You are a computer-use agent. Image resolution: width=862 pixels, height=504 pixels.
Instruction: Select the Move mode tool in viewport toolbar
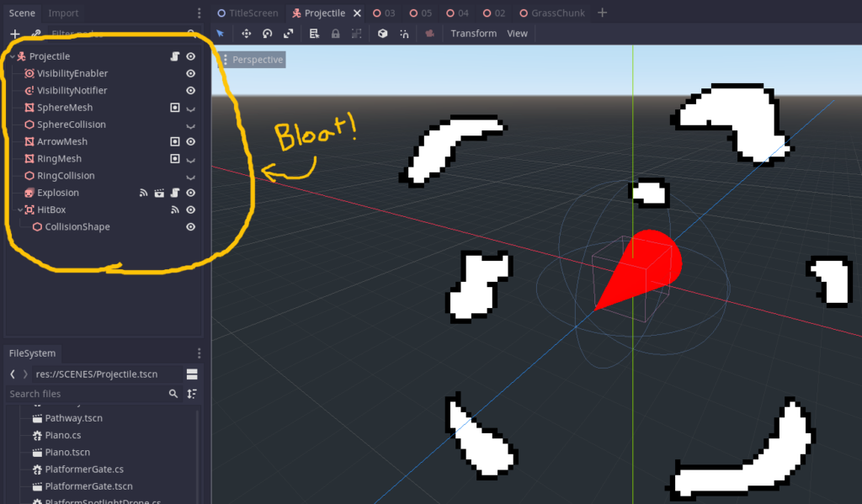coord(247,34)
